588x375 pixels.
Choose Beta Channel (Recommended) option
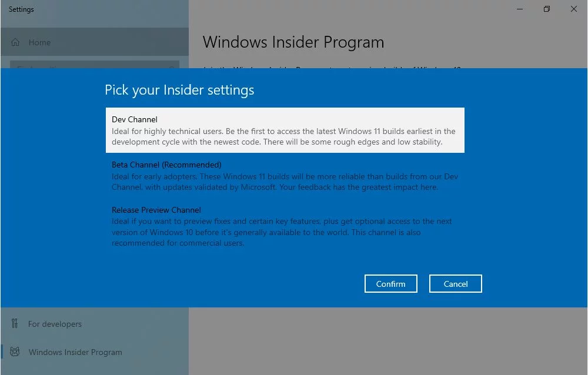pos(285,176)
